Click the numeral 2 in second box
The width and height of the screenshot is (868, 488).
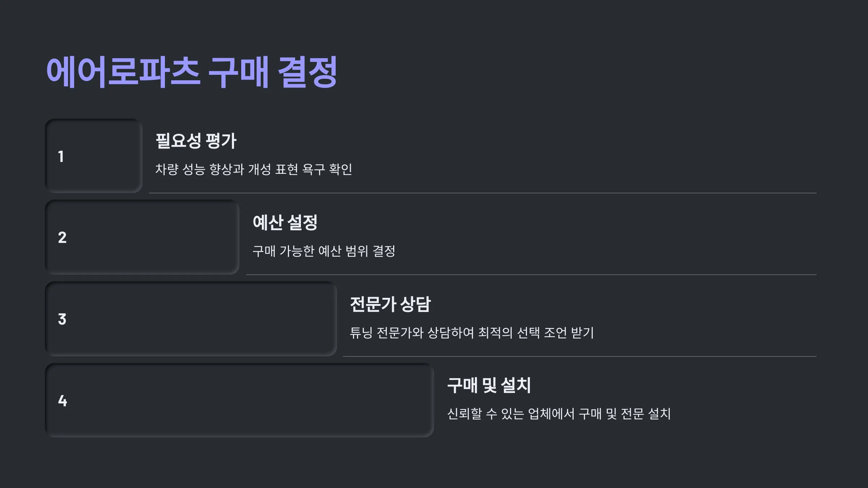pos(62,237)
